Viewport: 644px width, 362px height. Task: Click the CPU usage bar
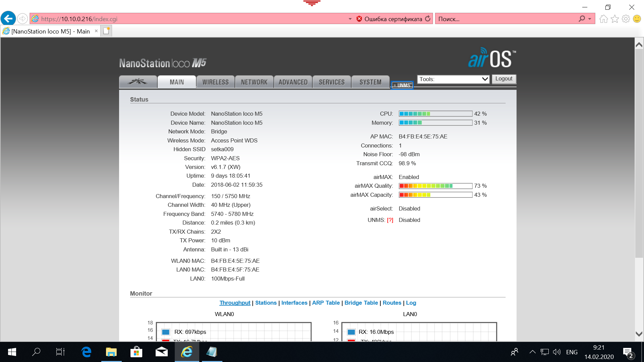click(x=435, y=114)
